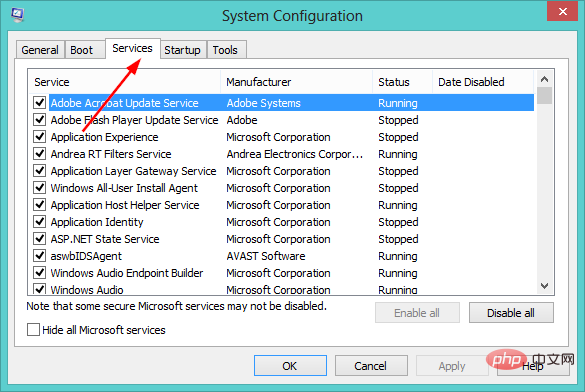The width and height of the screenshot is (585, 392).
Task: Enable Hide all Microsoft services checkbox
Action: [33, 330]
